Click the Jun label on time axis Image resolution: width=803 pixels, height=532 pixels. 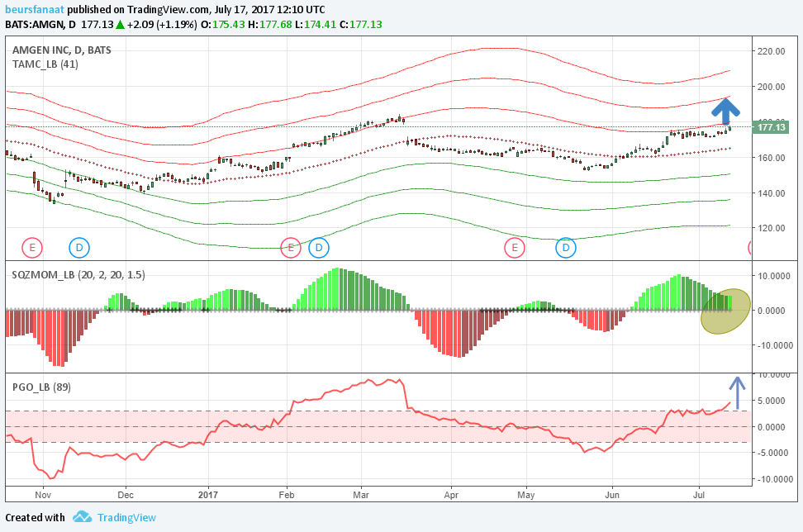612,495
